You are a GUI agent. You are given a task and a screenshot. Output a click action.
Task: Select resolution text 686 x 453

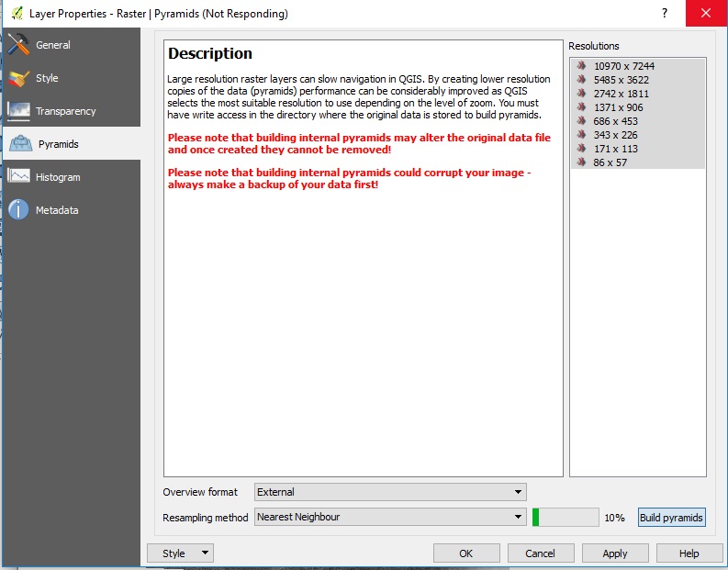tap(616, 121)
